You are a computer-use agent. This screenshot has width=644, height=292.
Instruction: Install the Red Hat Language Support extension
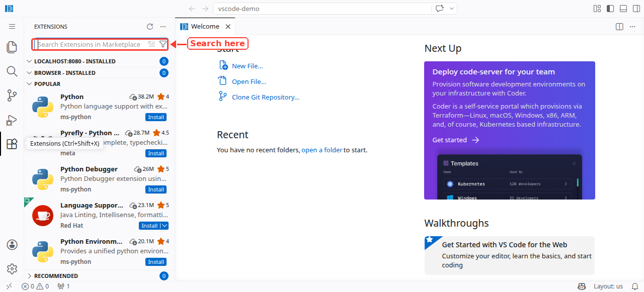pos(149,226)
